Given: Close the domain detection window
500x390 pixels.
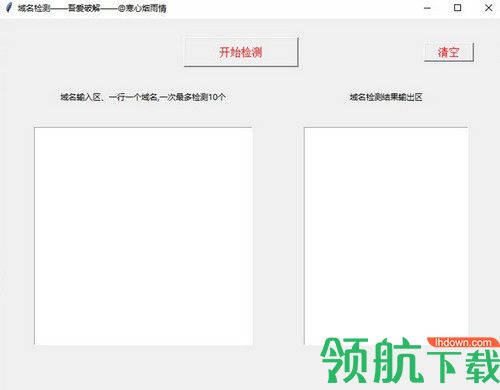Looking at the screenshot, I should click(488, 8).
